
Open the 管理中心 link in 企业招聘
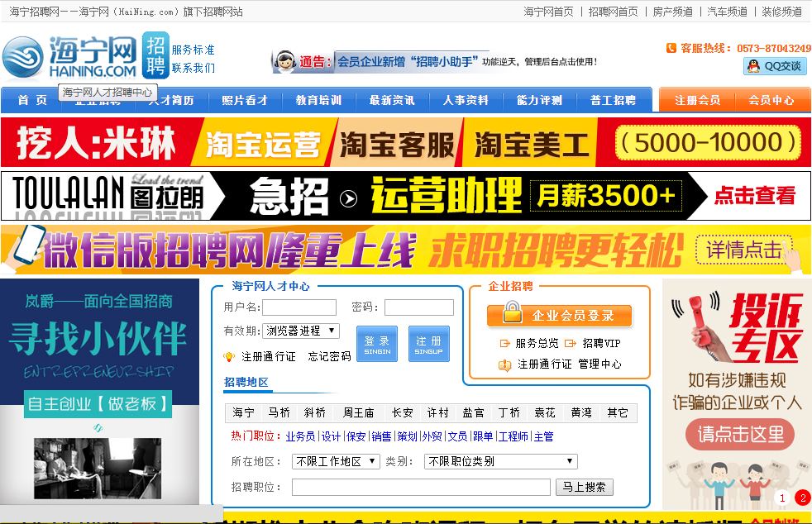[599, 364]
